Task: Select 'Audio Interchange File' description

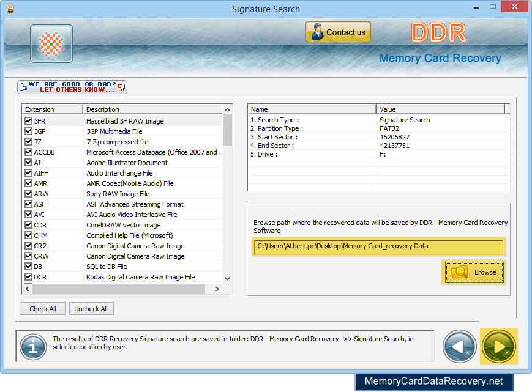Action: coord(119,173)
